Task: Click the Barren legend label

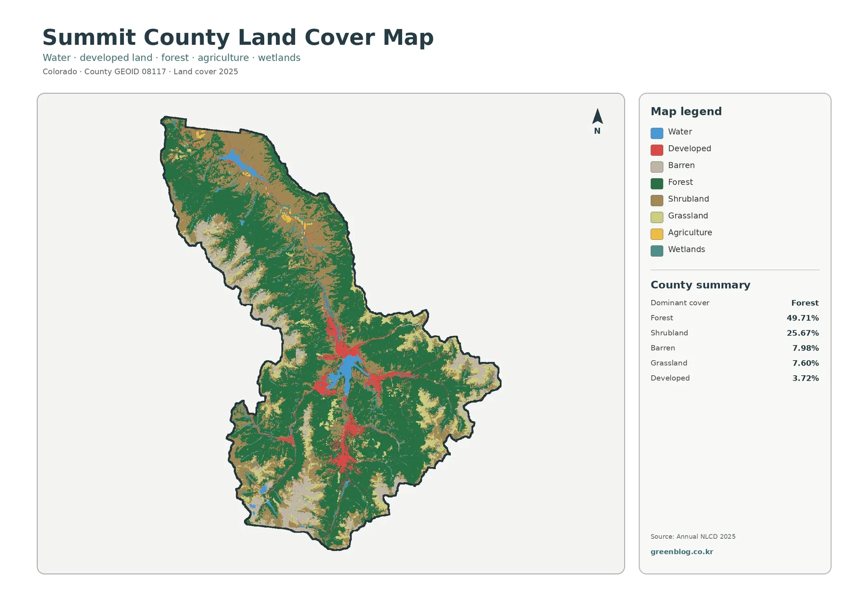Action: point(681,165)
